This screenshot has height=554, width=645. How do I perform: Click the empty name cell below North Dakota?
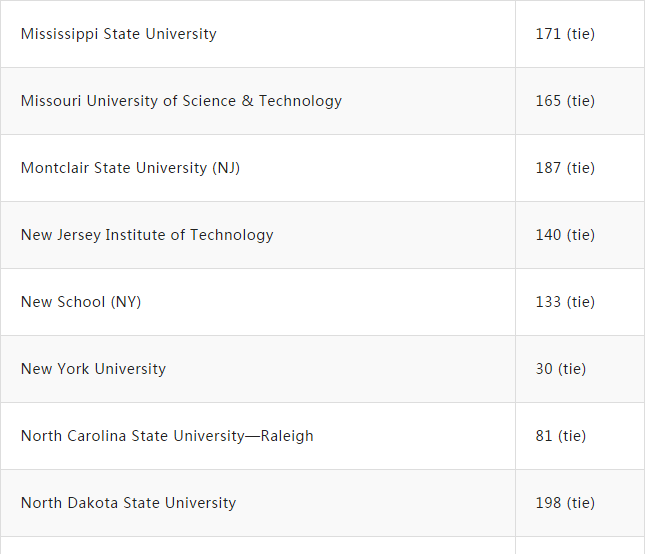click(257, 546)
